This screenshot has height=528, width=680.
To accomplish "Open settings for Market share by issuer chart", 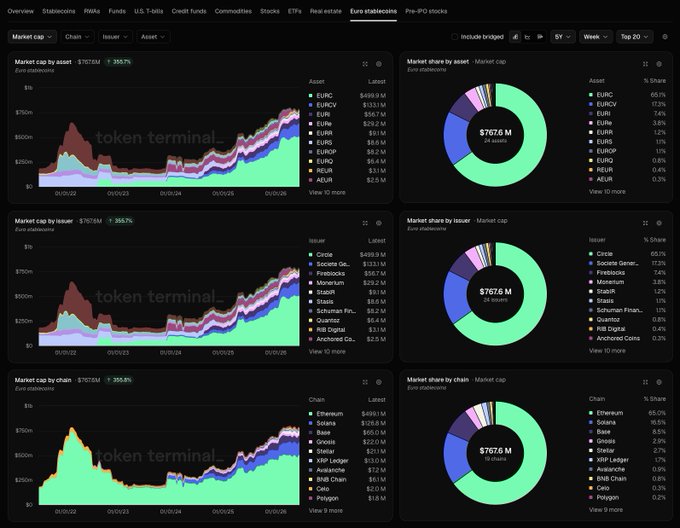I will 659,223.
